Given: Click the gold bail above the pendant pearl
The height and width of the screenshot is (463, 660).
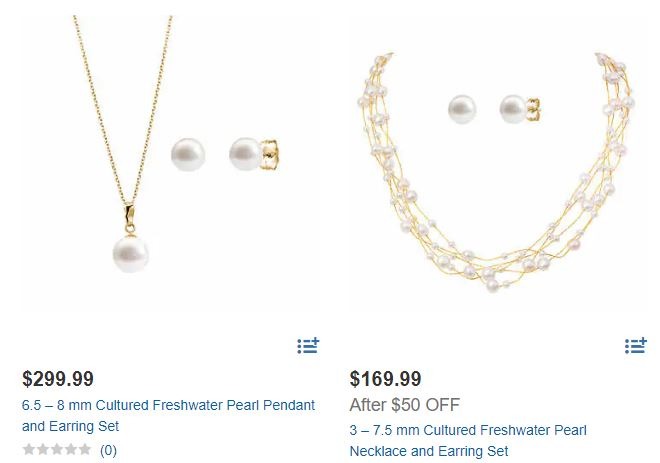Looking at the screenshot, I should point(129,218).
